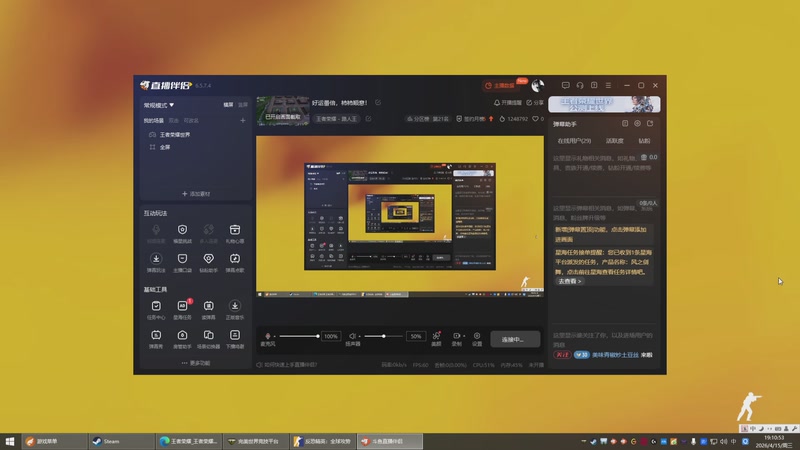Open 如何快速上手直播伴侣 help link
The height and width of the screenshot is (450, 800).
[287, 365]
